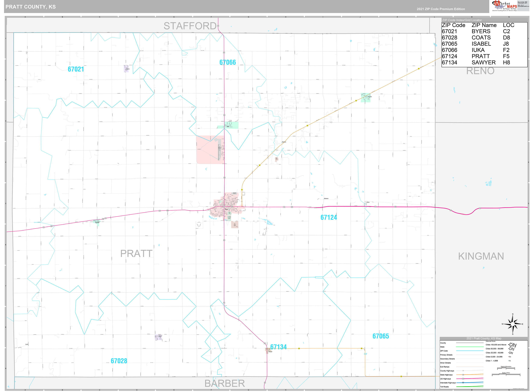The height and width of the screenshot is (392, 532).
Task: Click IUKA in the index table
Action: [478, 50]
